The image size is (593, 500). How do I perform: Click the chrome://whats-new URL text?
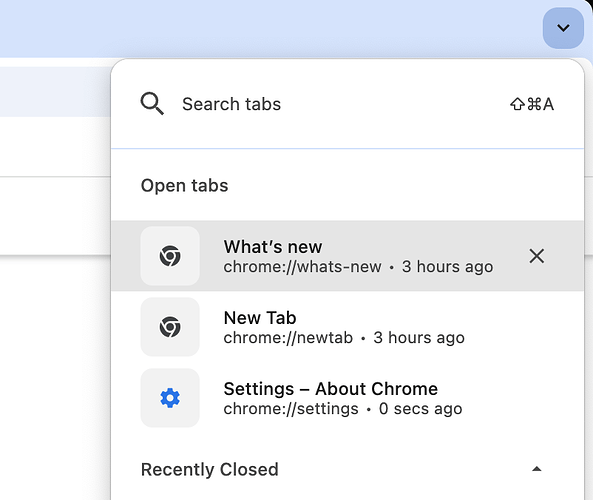[x=302, y=267]
